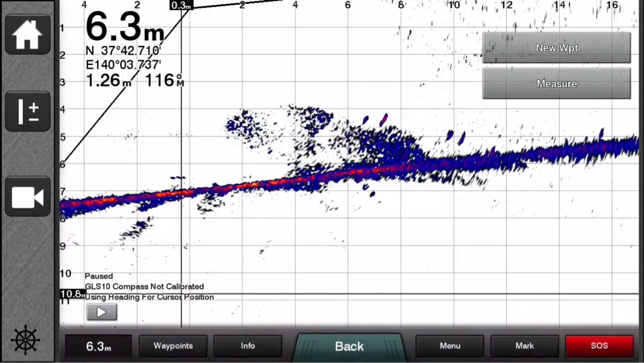
Task: Show the Info panel
Action: tap(247, 346)
